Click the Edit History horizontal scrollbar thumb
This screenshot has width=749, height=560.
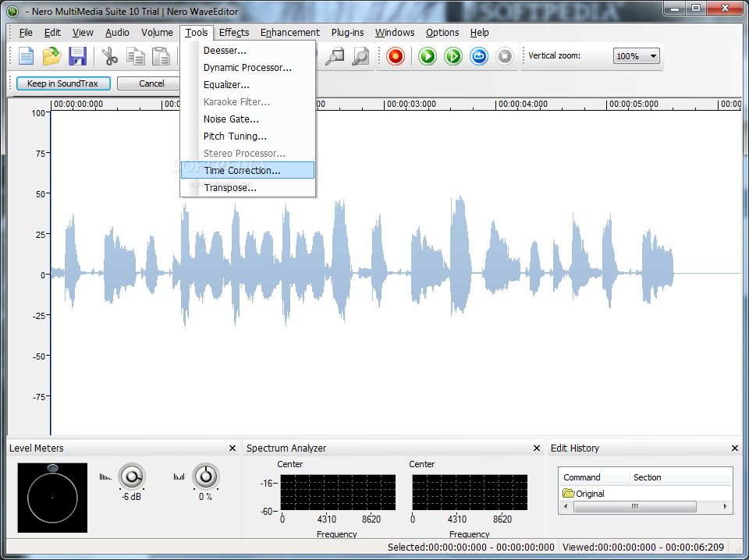[634, 506]
